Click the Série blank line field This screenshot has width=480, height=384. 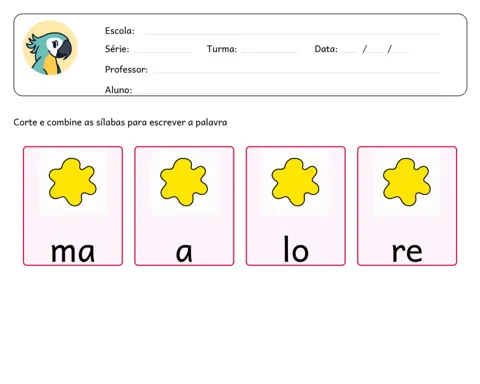coord(163,52)
